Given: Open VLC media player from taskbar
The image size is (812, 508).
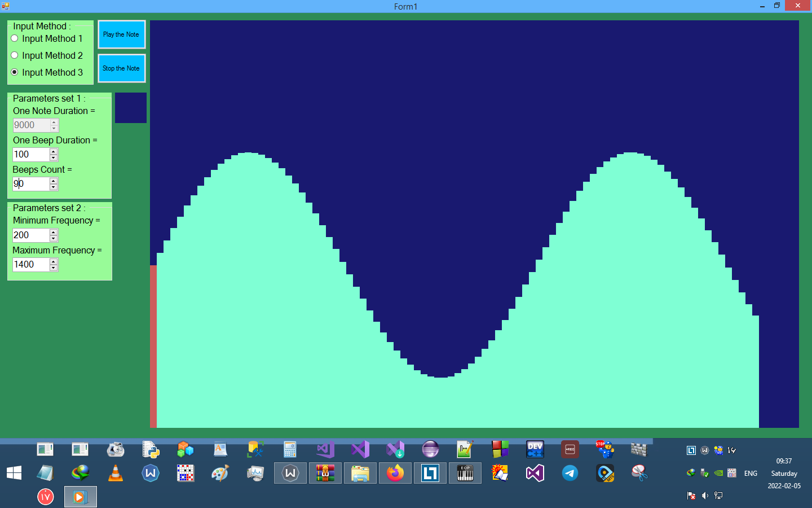Looking at the screenshot, I should point(116,473).
